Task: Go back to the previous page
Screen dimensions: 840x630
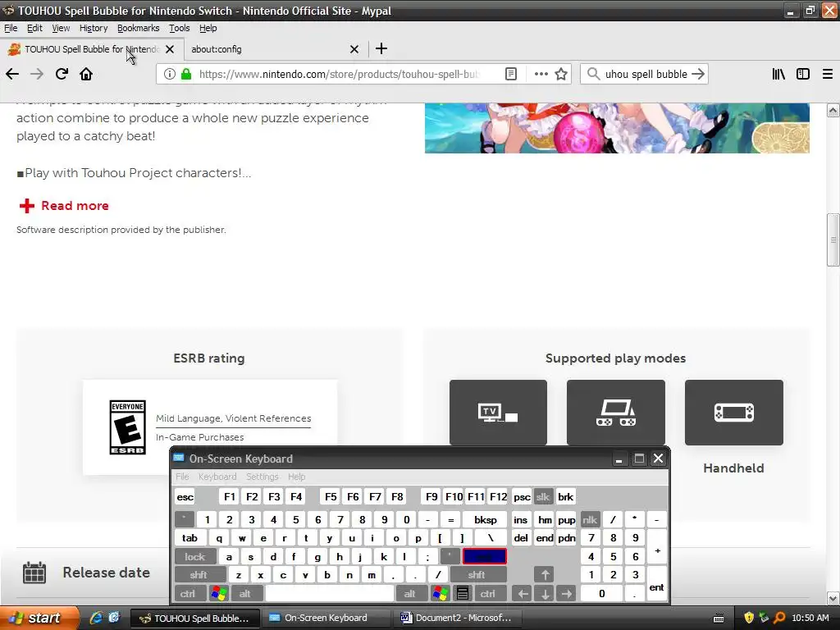Action: click(x=12, y=74)
